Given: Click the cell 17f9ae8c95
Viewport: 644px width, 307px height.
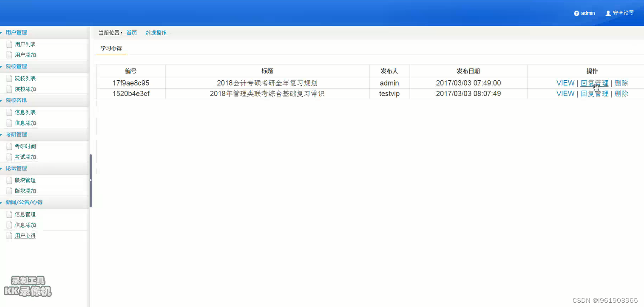Looking at the screenshot, I should 131,83.
